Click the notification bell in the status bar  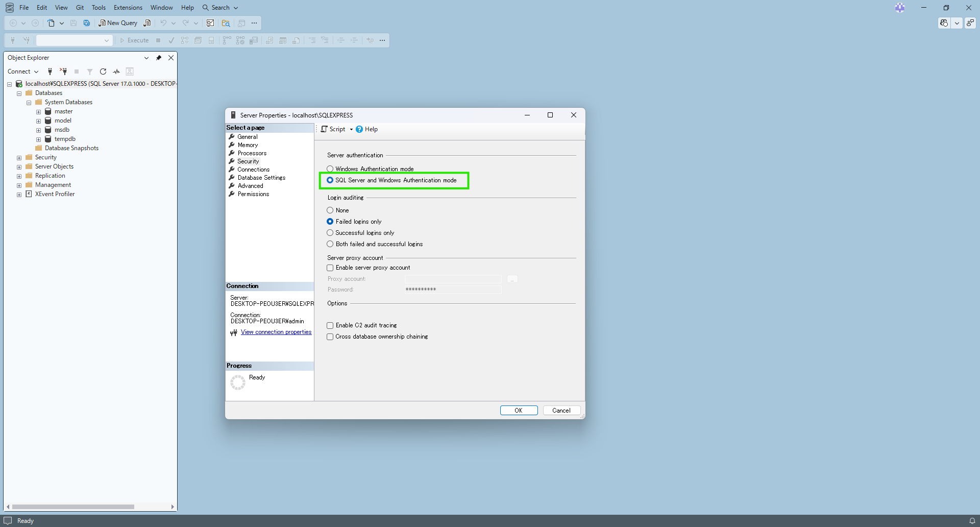click(972, 521)
